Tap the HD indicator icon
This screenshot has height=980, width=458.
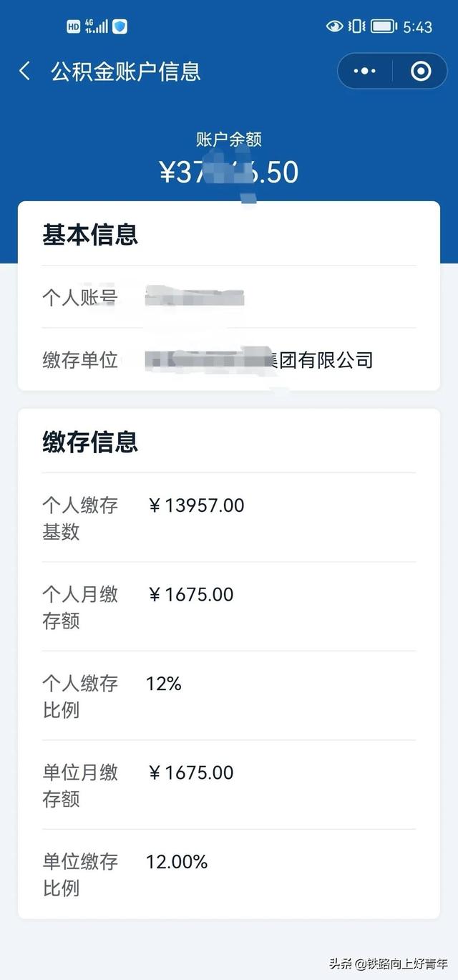pyautogui.click(x=73, y=26)
